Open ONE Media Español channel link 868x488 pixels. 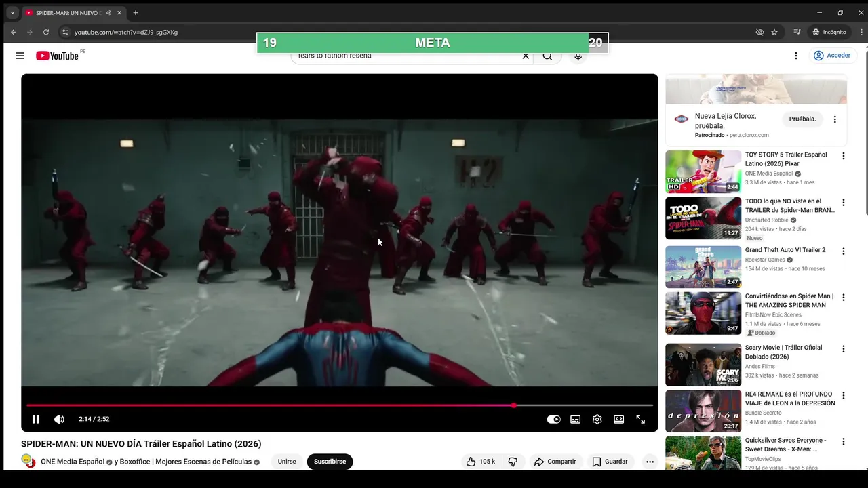click(x=73, y=462)
